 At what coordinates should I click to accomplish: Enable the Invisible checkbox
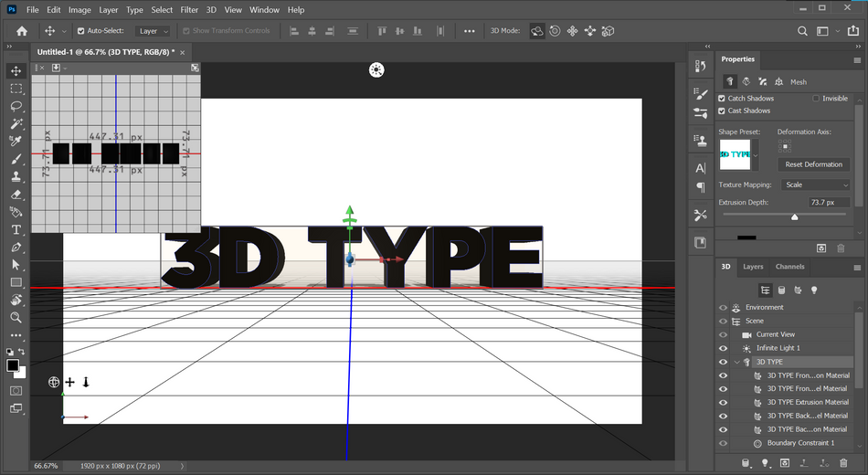[x=816, y=99]
